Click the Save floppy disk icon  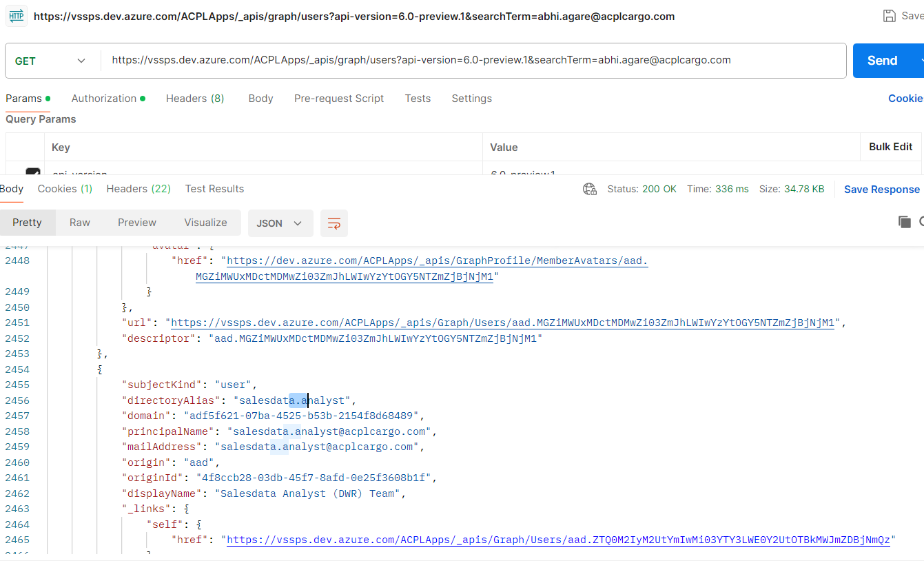pyautogui.click(x=890, y=16)
